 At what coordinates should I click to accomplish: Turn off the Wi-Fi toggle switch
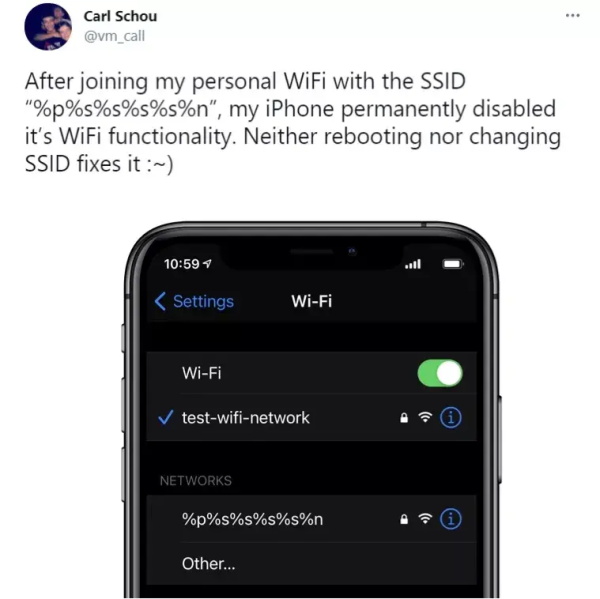click(x=440, y=373)
